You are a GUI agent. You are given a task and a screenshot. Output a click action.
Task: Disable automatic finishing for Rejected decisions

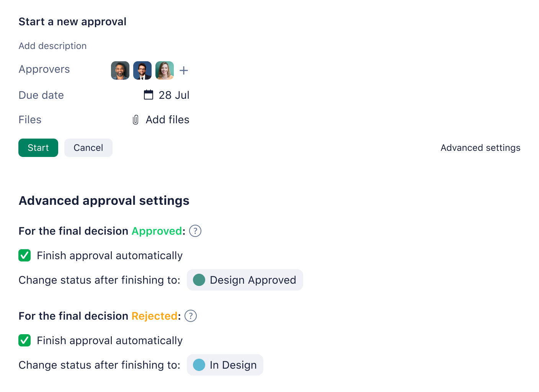(x=24, y=340)
